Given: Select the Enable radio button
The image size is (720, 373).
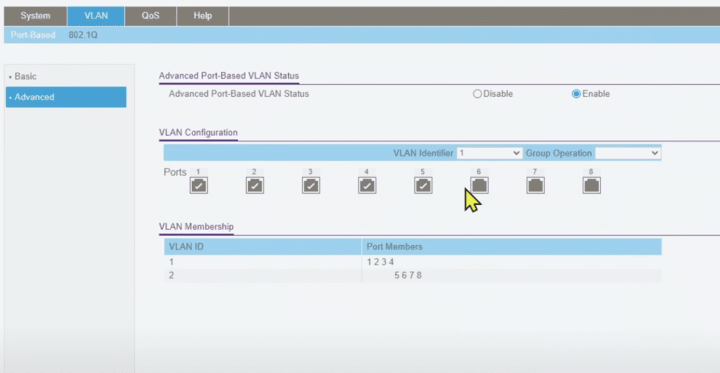Looking at the screenshot, I should (x=576, y=94).
